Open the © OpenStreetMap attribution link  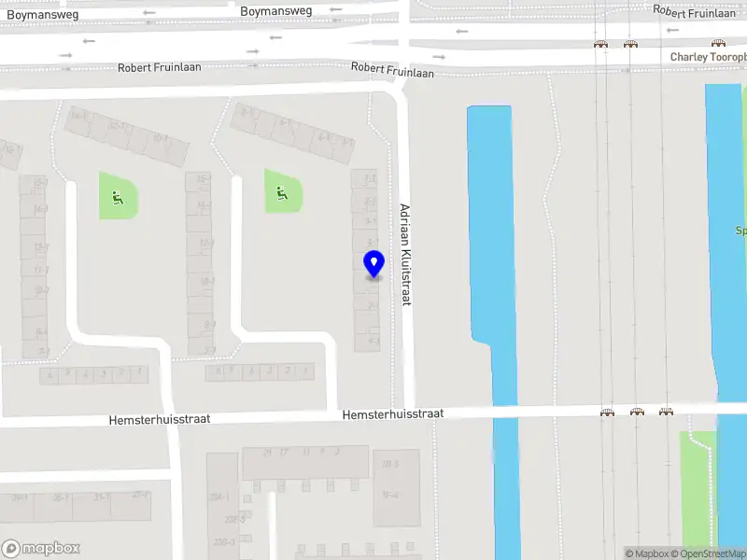pos(709,553)
